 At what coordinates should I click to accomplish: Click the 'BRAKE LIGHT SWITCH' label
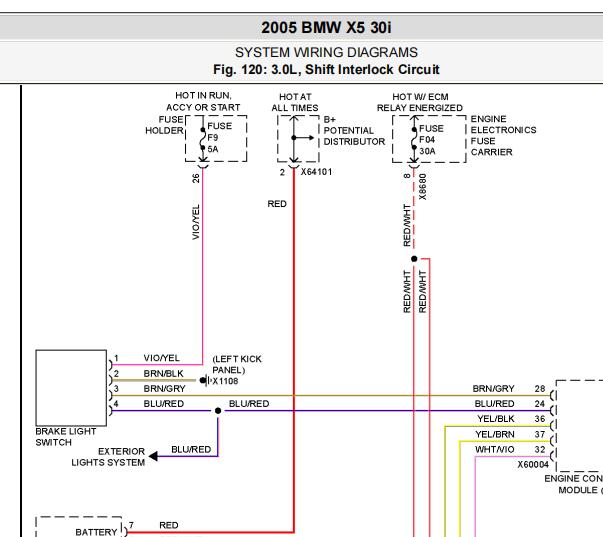pos(66,437)
